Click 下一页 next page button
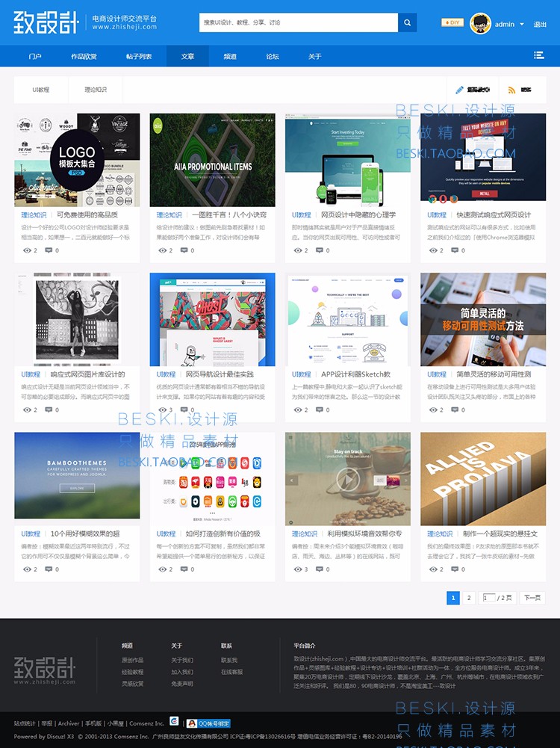Screen dimensions: 560x748 point(532,598)
